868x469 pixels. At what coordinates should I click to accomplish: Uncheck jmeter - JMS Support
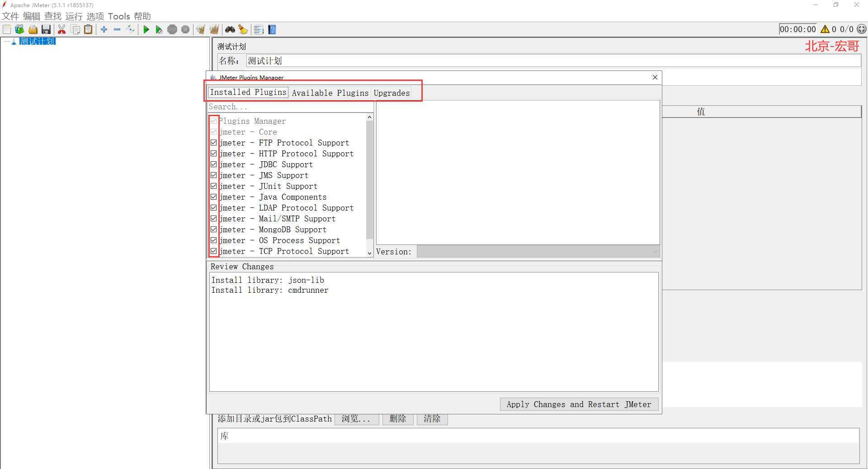213,175
